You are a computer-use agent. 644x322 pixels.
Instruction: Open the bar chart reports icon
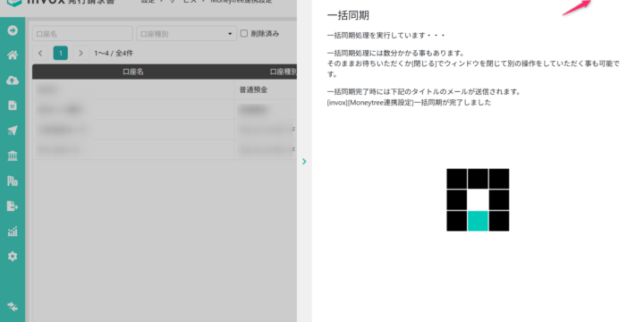click(x=13, y=232)
